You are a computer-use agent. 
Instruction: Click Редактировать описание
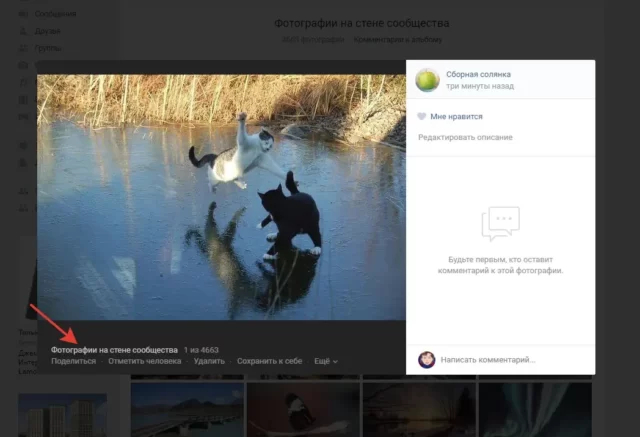(x=465, y=137)
